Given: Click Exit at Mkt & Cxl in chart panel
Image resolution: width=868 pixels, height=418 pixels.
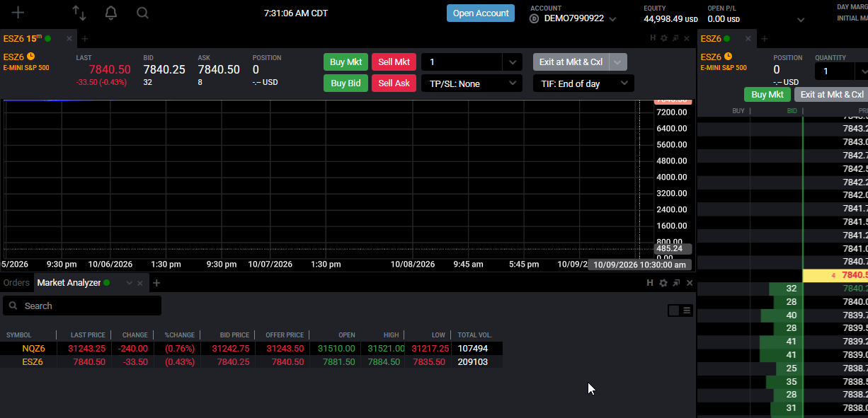Looking at the screenshot, I should click(x=571, y=62).
